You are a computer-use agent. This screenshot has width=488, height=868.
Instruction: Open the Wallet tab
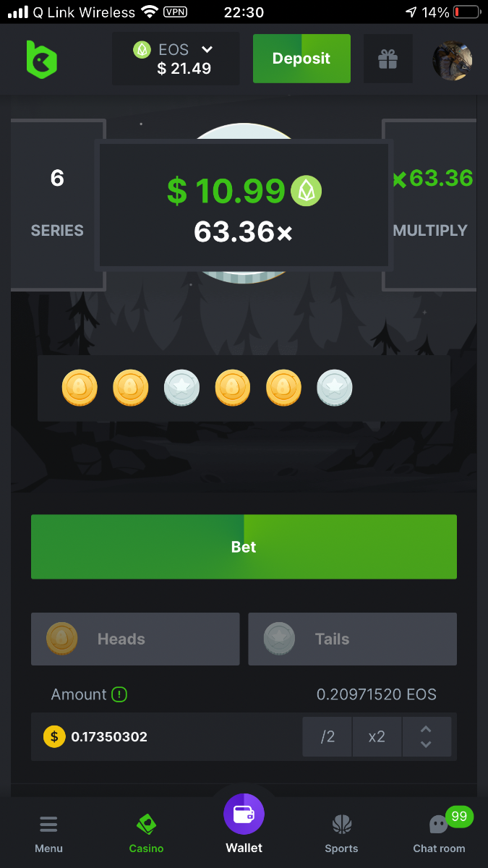(244, 825)
